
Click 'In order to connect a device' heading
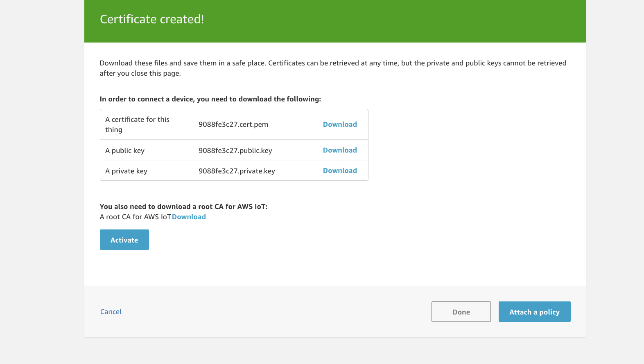210,99
